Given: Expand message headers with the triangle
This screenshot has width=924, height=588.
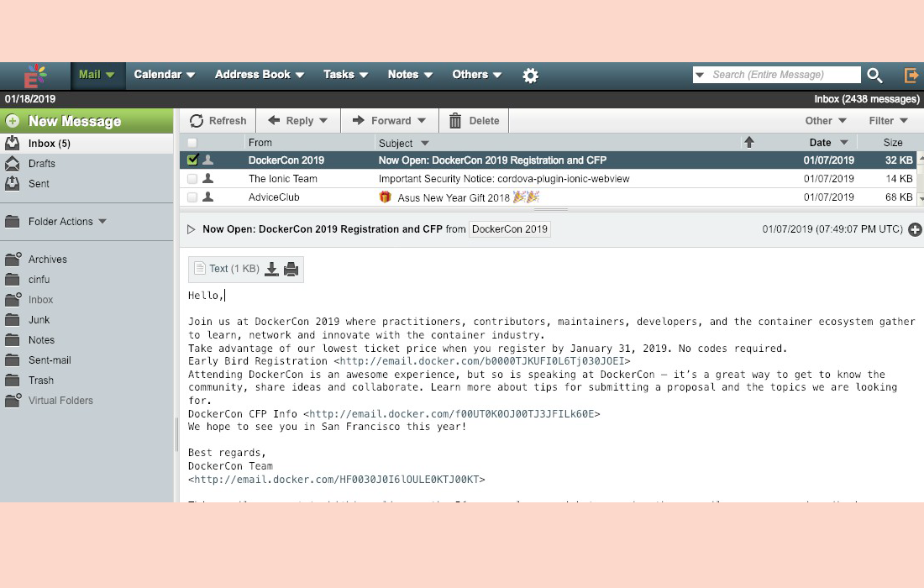Looking at the screenshot, I should [x=191, y=229].
